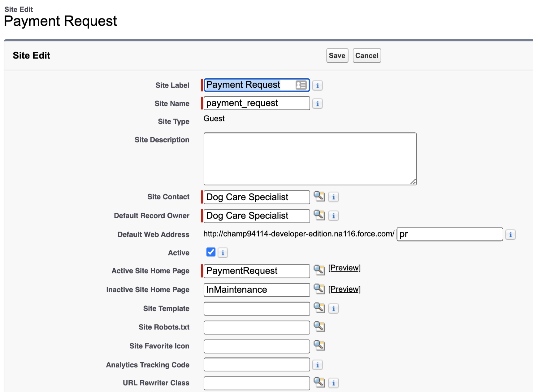533x392 pixels.
Task: Open the Active Site Home Page Preview
Action: tap(344, 268)
